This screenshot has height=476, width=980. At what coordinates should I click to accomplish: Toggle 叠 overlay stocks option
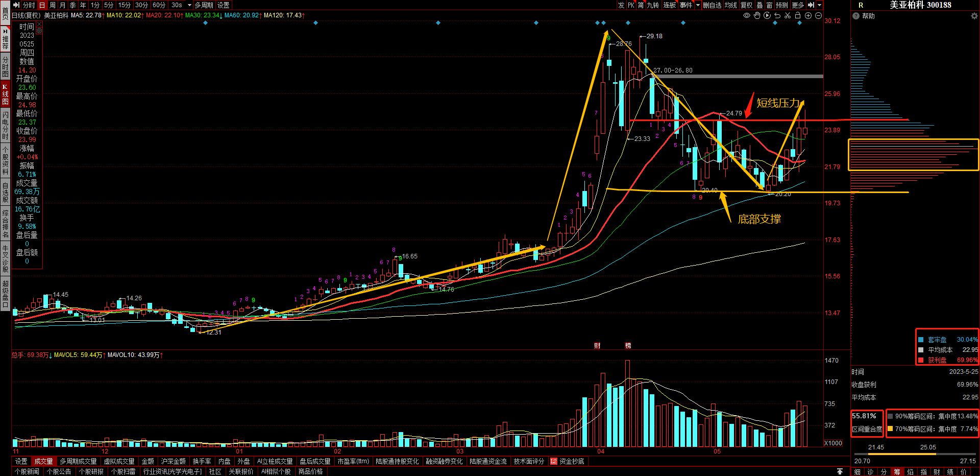coord(759,5)
